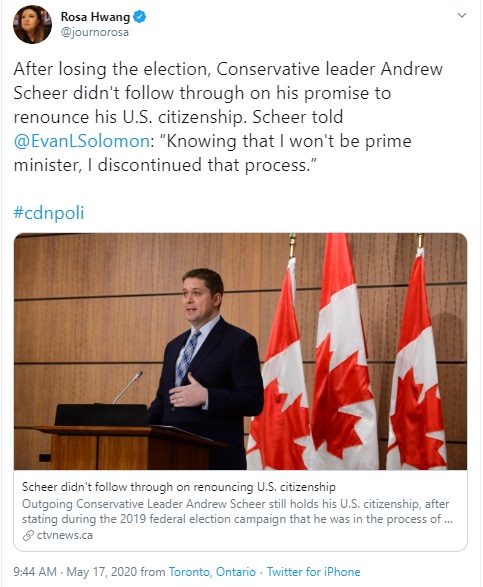
Task: Click the Rosa Hwang display name
Action: tap(95, 17)
